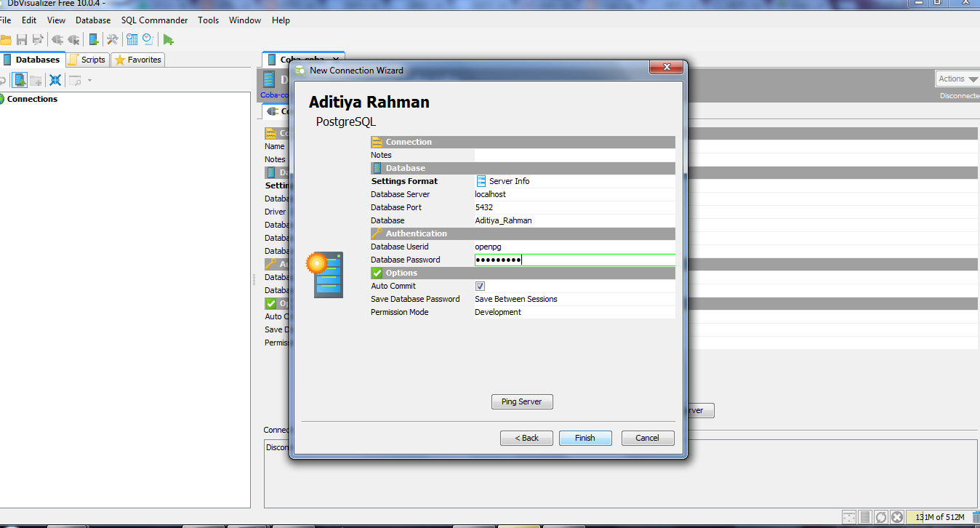Click the Save floppy-disk toolbar icon
The width and height of the screenshot is (980, 528).
coord(22,39)
